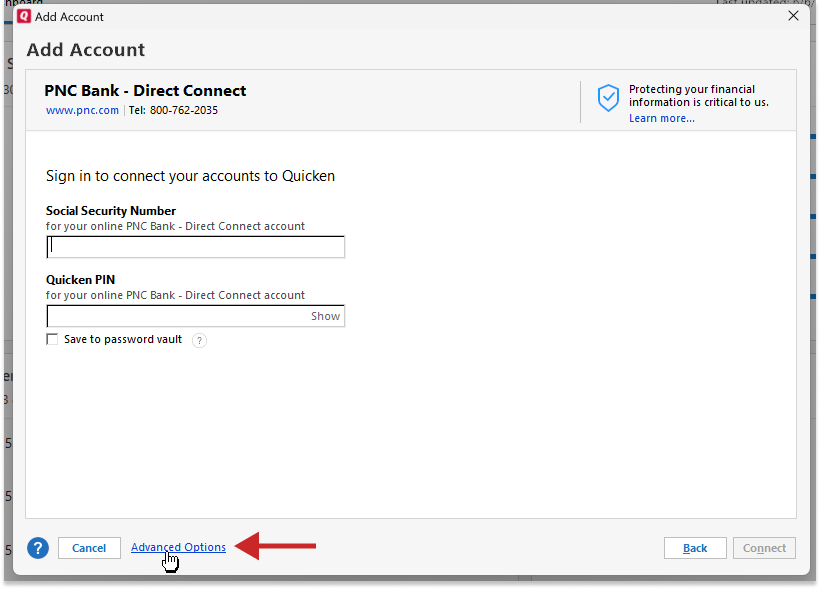
Task: Click the Social Security Number label
Action: [111, 211]
